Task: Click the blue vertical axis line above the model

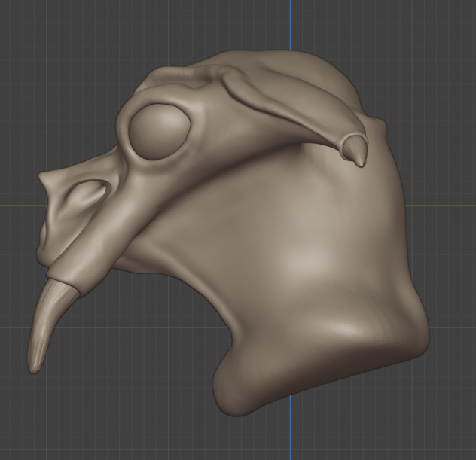Action: [291, 23]
